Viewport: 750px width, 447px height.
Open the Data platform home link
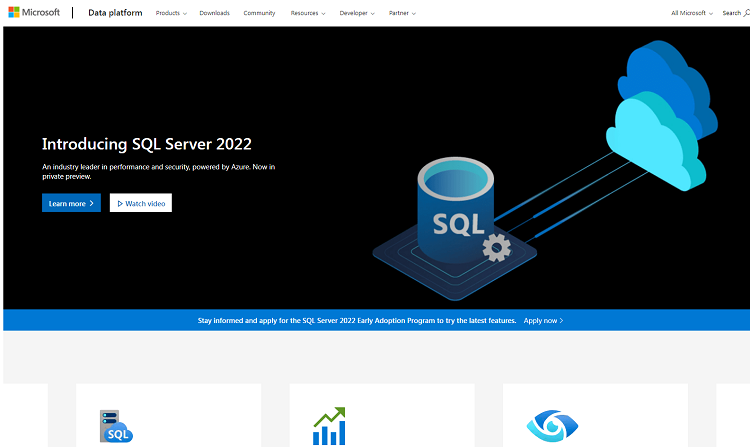[115, 13]
